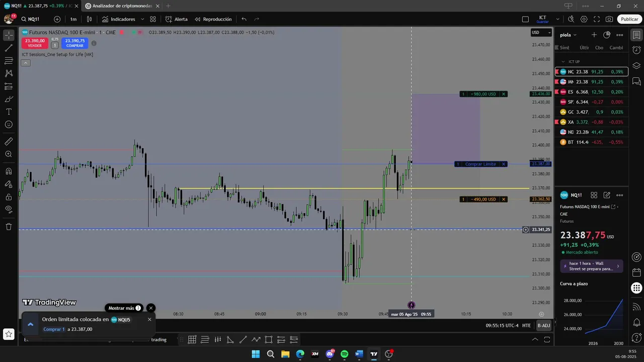Expand the favorite indicators dropdown arrow

[142, 19]
